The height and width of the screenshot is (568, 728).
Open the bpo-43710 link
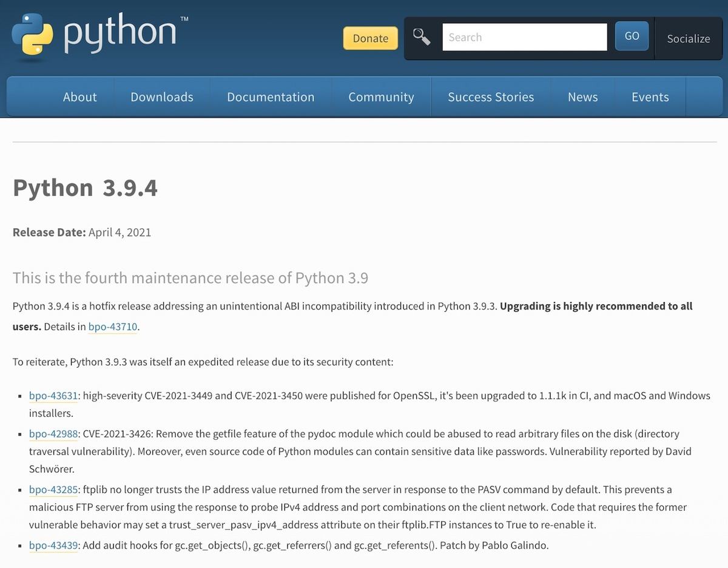point(113,326)
